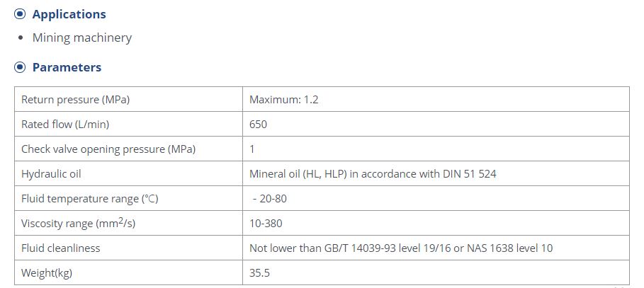Click Check valve opening pressure label
Screen dimensions: 644x288
coord(108,149)
